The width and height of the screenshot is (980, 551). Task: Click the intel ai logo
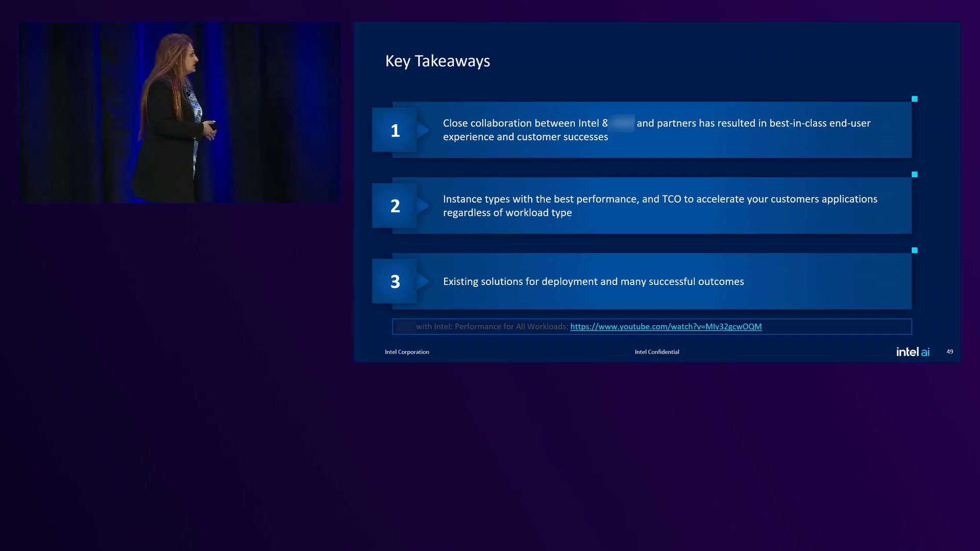click(x=913, y=352)
